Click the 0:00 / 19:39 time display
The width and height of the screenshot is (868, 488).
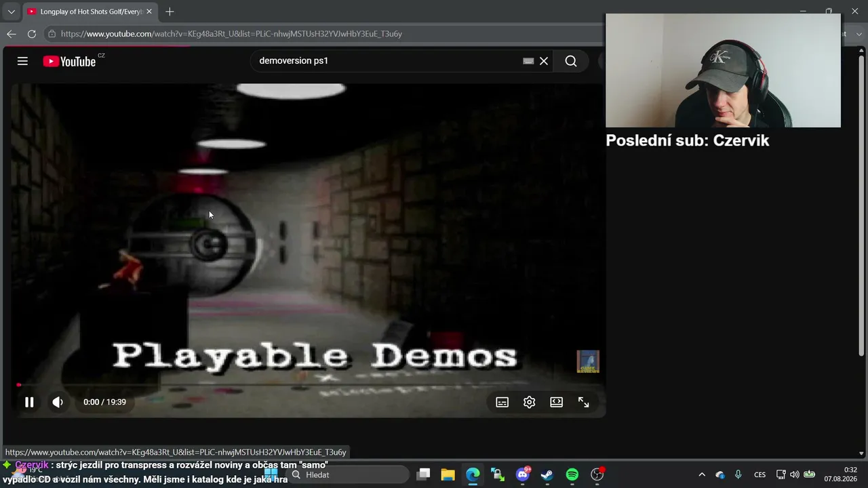(104, 402)
